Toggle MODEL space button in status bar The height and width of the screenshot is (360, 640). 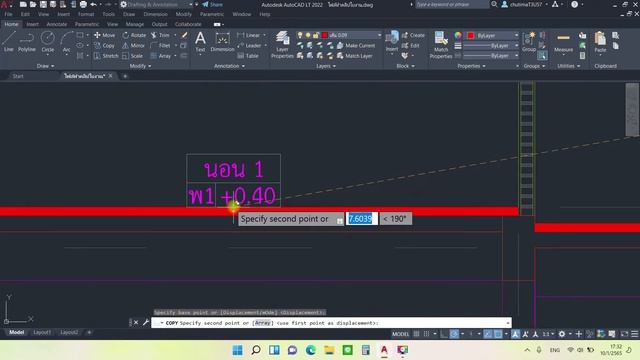pyautogui.click(x=400, y=334)
